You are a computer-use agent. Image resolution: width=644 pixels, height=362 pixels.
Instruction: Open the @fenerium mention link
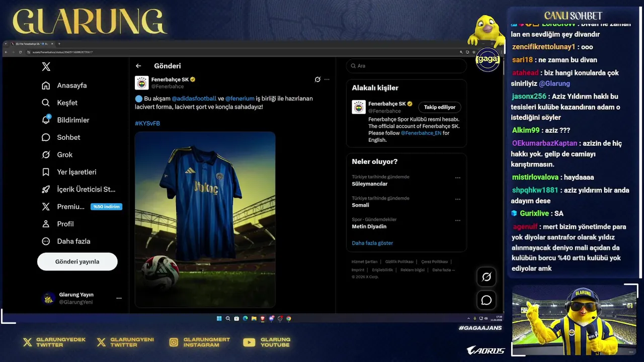click(x=240, y=99)
